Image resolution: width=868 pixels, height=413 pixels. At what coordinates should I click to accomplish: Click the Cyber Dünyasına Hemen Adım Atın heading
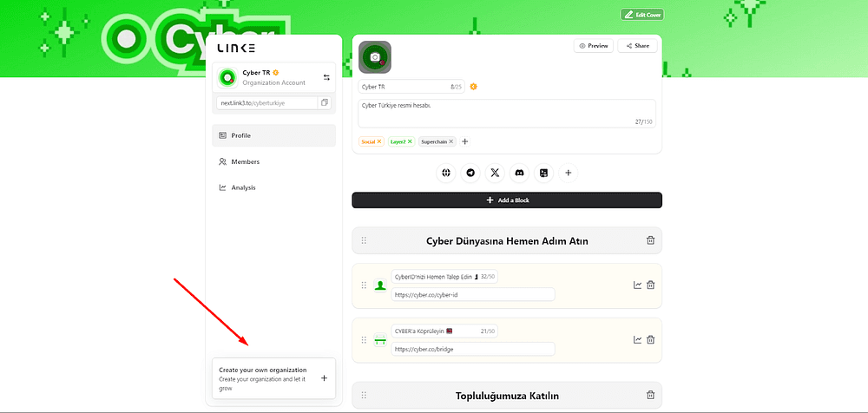(x=507, y=241)
